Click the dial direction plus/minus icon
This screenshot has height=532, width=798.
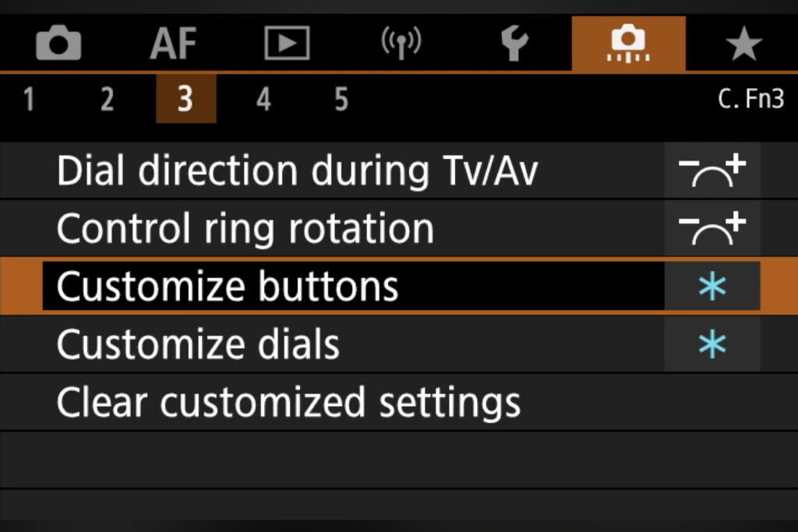coord(711,171)
